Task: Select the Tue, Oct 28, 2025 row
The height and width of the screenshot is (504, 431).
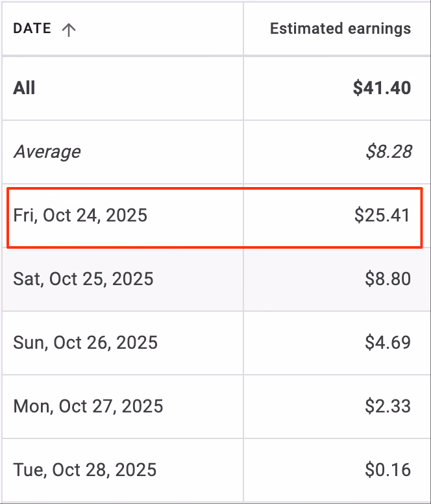Action: [215, 470]
